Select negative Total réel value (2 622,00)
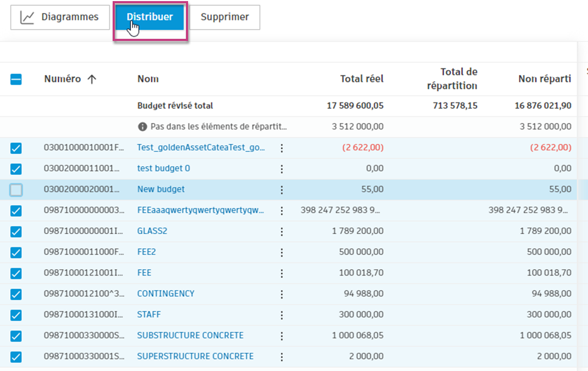Viewport: 588px width, 371px height. tap(363, 147)
